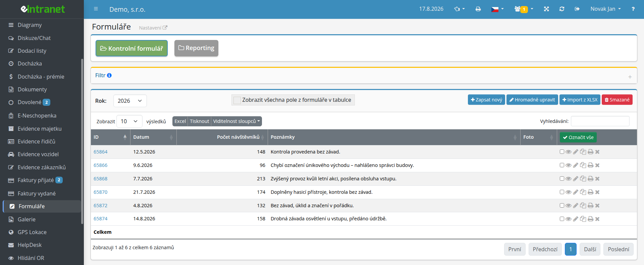Delete record 65866 with the X icon
The width and height of the screenshot is (644, 265).
pyautogui.click(x=597, y=165)
